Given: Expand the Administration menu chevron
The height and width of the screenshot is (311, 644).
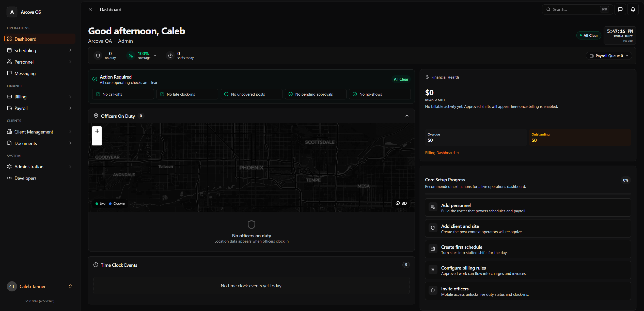Looking at the screenshot, I should (x=70, y=167).
